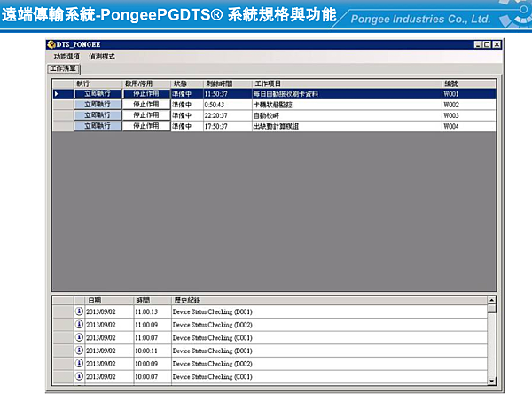
Task: Select log entry Device Status Checking (D002) at 11:00:09
Action: click(x=330, y=325)
